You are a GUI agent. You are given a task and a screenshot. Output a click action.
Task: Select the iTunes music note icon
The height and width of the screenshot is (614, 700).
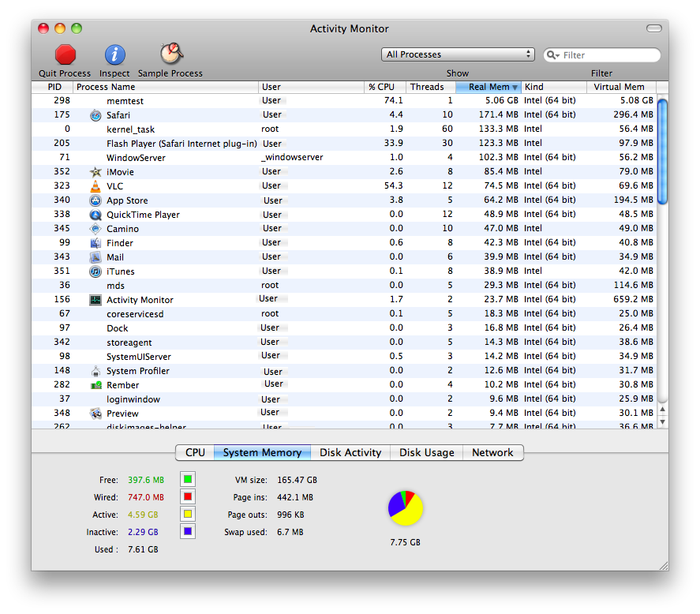[x=95, y=271]
